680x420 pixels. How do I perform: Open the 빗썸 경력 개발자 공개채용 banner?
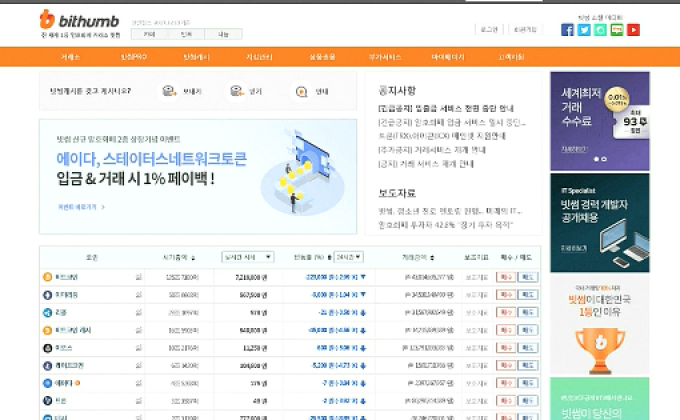(600, 223)
